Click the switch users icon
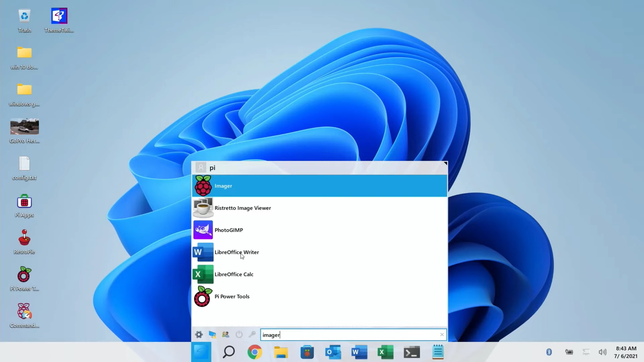The image size is (644, 362). tap(225, 335)
